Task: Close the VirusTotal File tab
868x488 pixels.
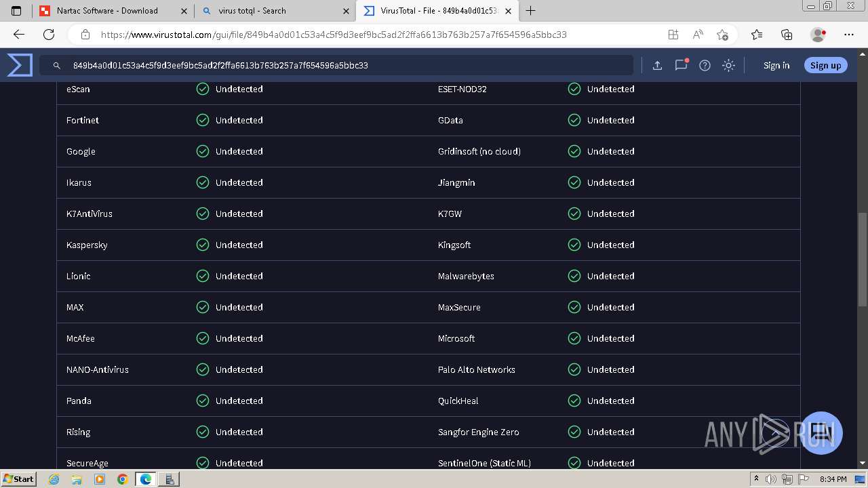Action: [508, 11]
